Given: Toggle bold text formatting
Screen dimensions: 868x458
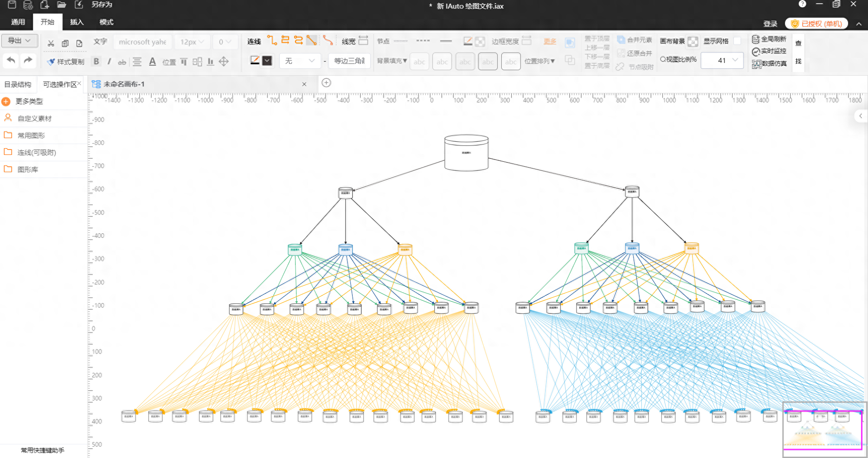Looking at the screenshot, I should [96, 62].
